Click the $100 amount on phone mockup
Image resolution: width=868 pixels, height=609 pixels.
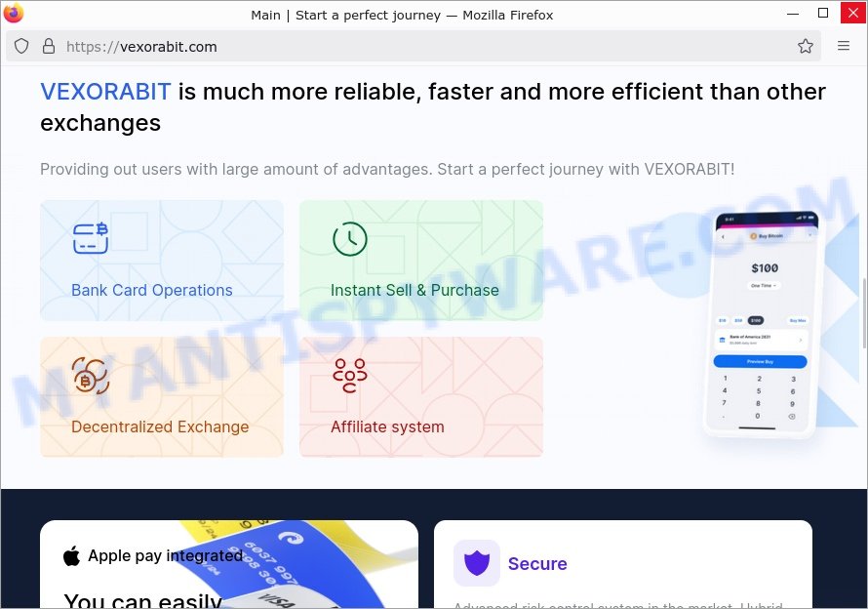[765, 268]
